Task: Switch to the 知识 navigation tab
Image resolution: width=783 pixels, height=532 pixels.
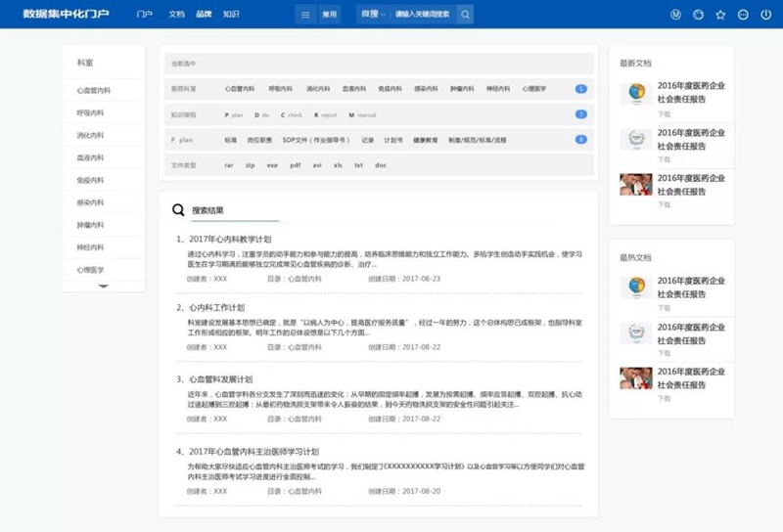Action: pos(231,14)
